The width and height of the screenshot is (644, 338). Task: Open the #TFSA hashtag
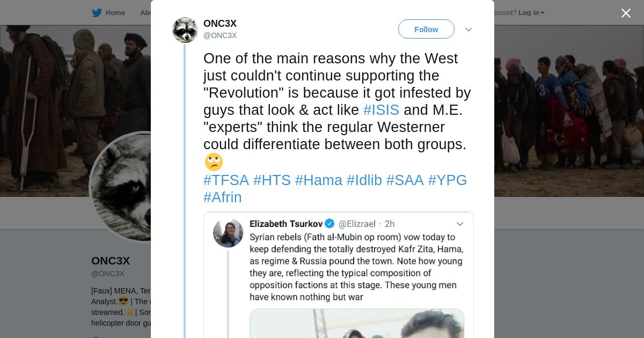point(226,180)
